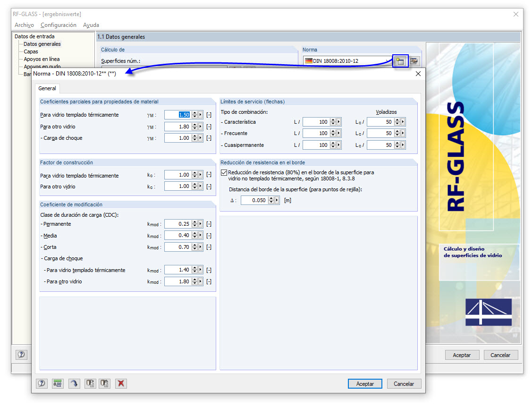Click the Corta kmod field 0.70

[x=178, y=247]
